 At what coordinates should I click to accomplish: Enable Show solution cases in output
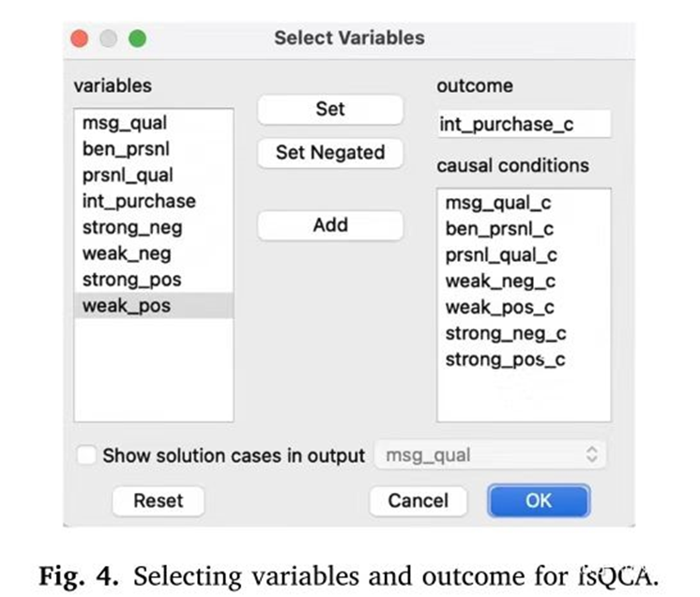(x=86, y=456)
